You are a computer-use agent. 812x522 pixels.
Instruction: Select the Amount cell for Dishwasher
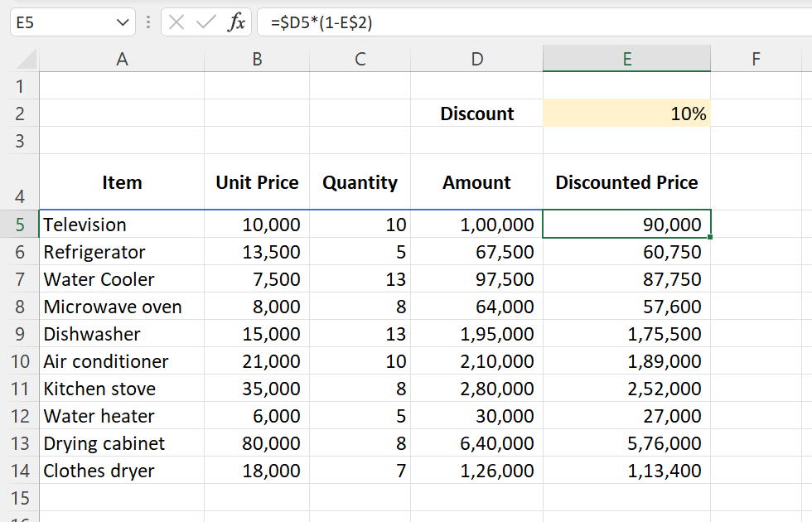(477, 334)
